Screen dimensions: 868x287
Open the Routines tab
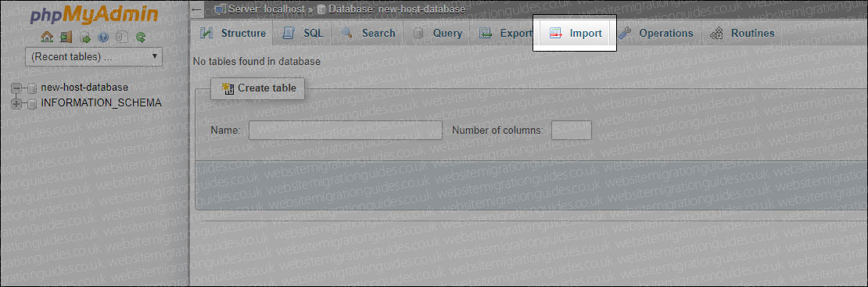[x=742, y=34]
